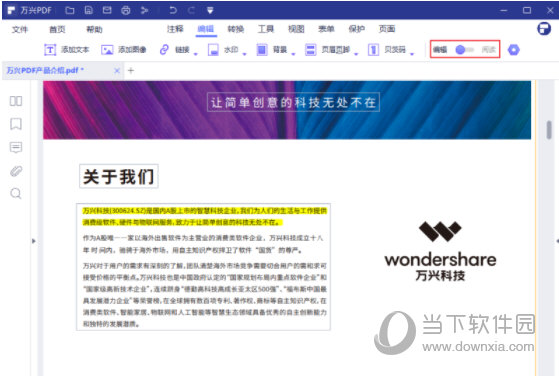
Task: Expand the right panel arrow
Action: [x=557, y=241]
